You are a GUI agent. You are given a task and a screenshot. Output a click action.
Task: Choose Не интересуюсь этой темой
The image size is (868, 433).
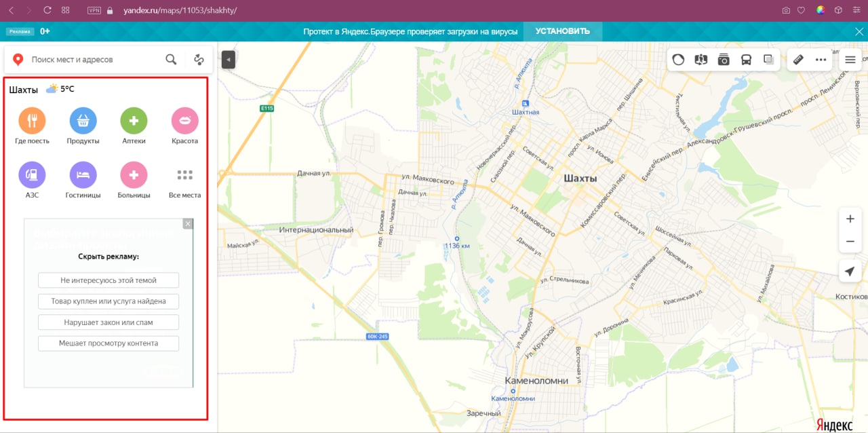point(108,280)
